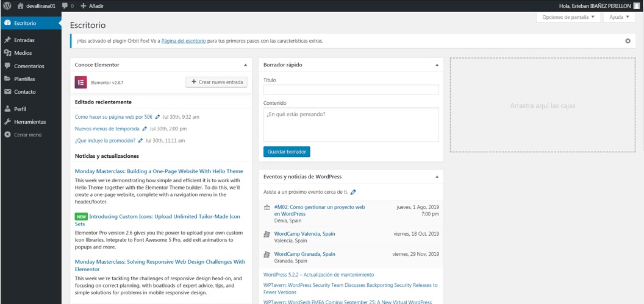
Task: Open WordPress 5.2.2 maintenance update link
Action: (x=319, y=275)
